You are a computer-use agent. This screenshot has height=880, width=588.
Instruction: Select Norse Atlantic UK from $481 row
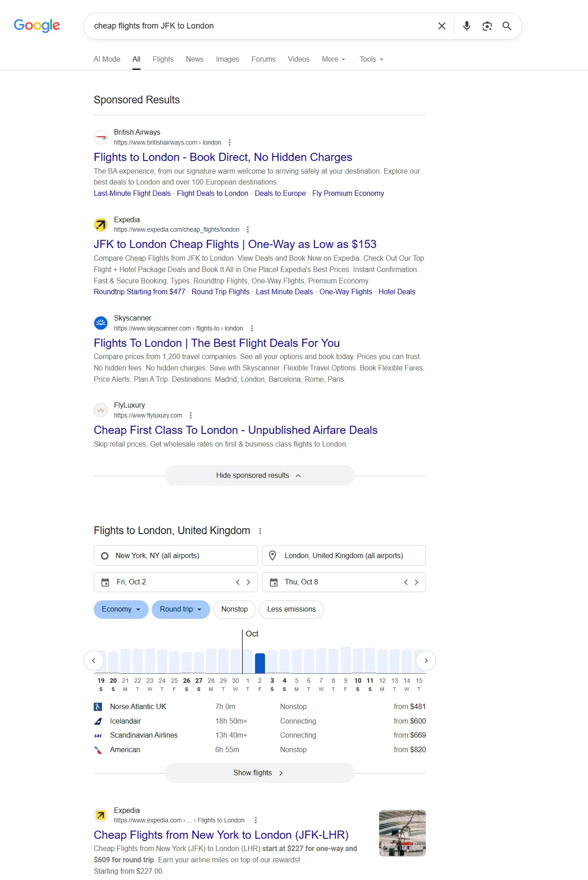(x=260, y=706)
